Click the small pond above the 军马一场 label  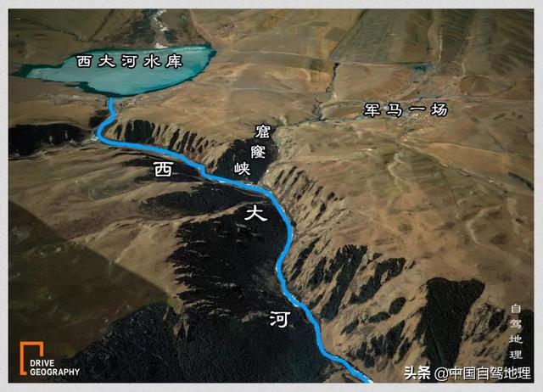coord(421,69)
